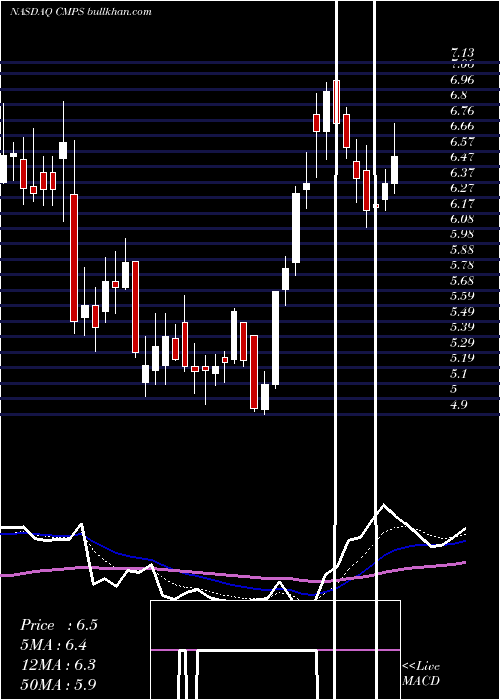Select the '50MA : 5.9' readout

(x=58, y=684)
